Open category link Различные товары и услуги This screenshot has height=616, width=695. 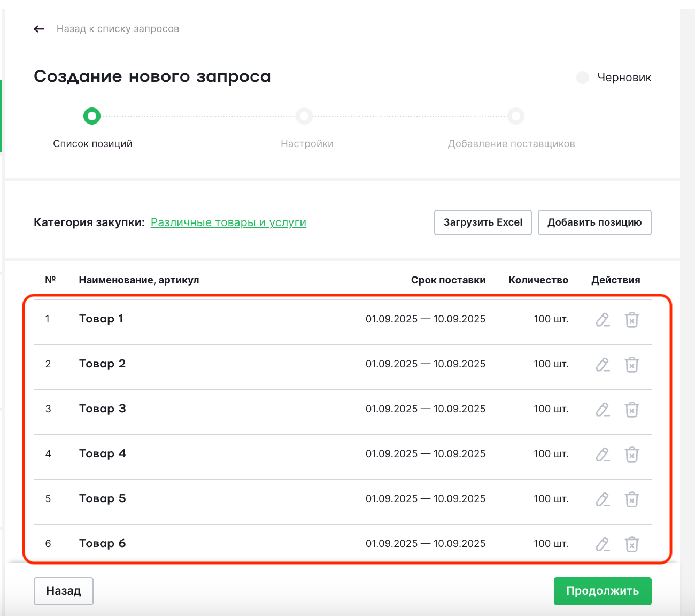tap(228, 222)
